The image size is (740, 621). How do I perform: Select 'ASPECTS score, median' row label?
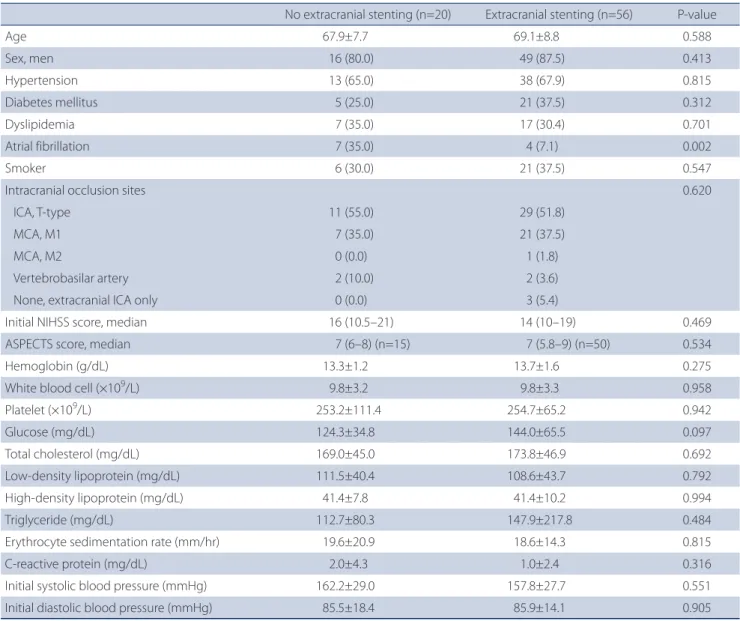tap(67, 344)
